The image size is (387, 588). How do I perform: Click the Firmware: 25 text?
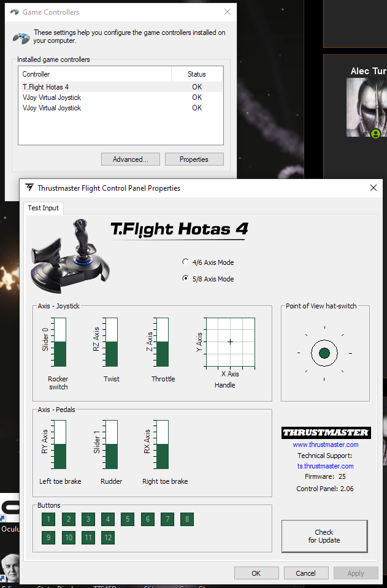point(325,476)
